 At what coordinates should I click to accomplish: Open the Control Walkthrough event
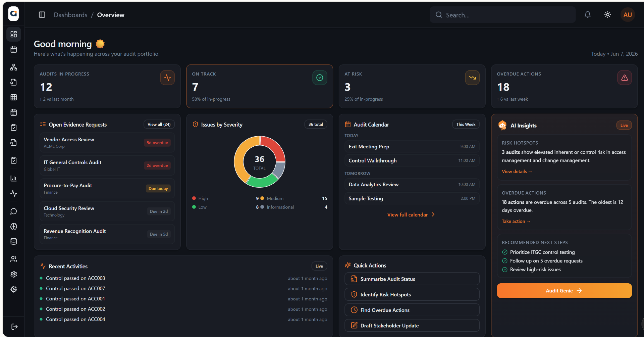pos(412,160)
